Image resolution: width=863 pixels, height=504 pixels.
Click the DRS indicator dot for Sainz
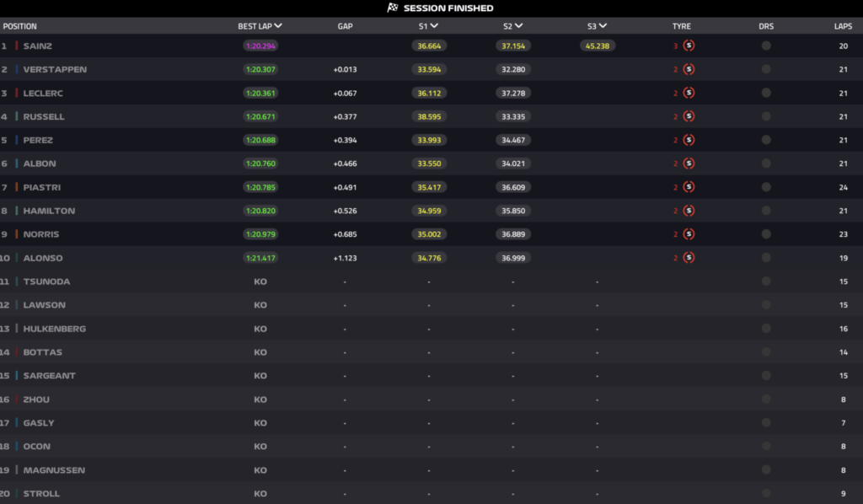point(766,46)
